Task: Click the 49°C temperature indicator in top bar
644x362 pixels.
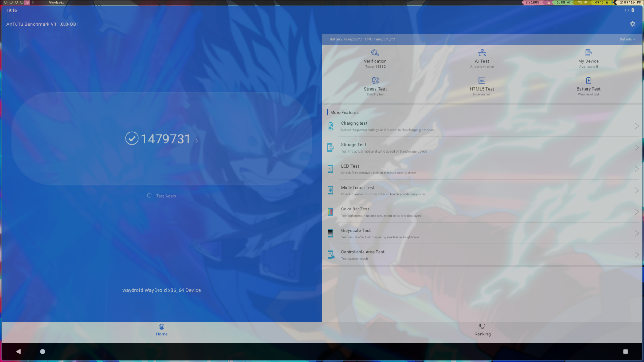Action: coord(601,2)
